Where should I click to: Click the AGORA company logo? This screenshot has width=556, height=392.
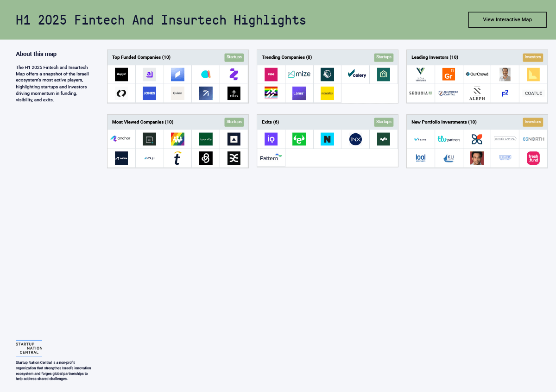click(121, 158)
